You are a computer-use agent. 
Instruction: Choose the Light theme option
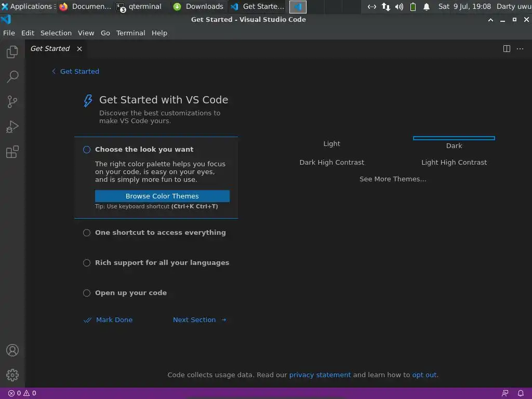331,143
